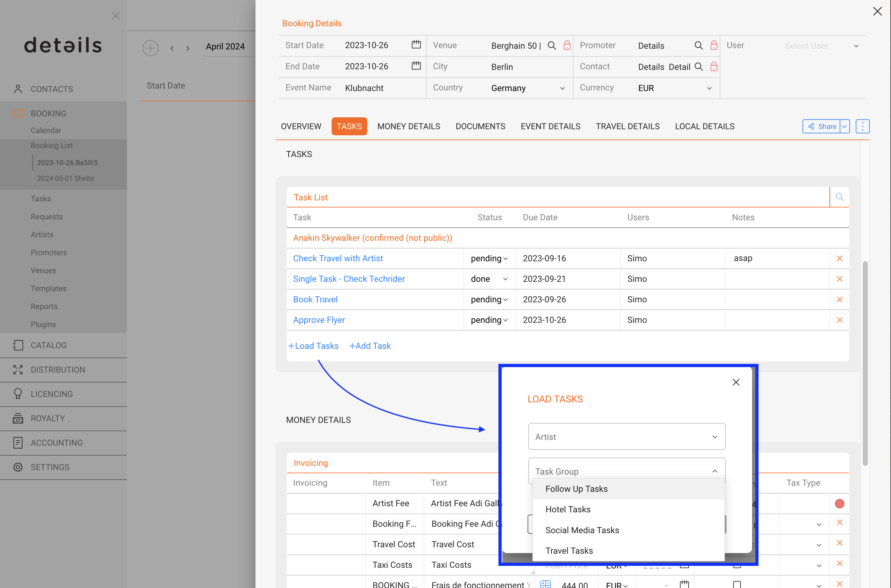The image size is (891, 588).
Task: Click the red status dot in Artist Fee row
Action: tap(839, 504)
